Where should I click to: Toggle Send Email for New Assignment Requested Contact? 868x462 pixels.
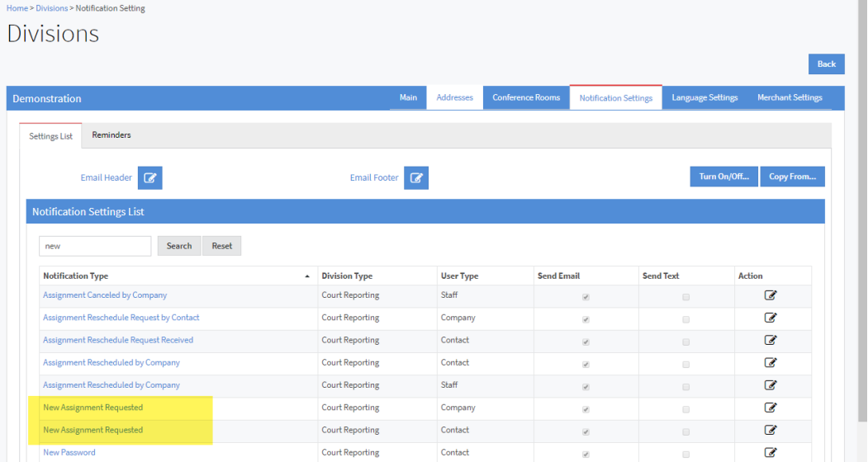[586, 432]
